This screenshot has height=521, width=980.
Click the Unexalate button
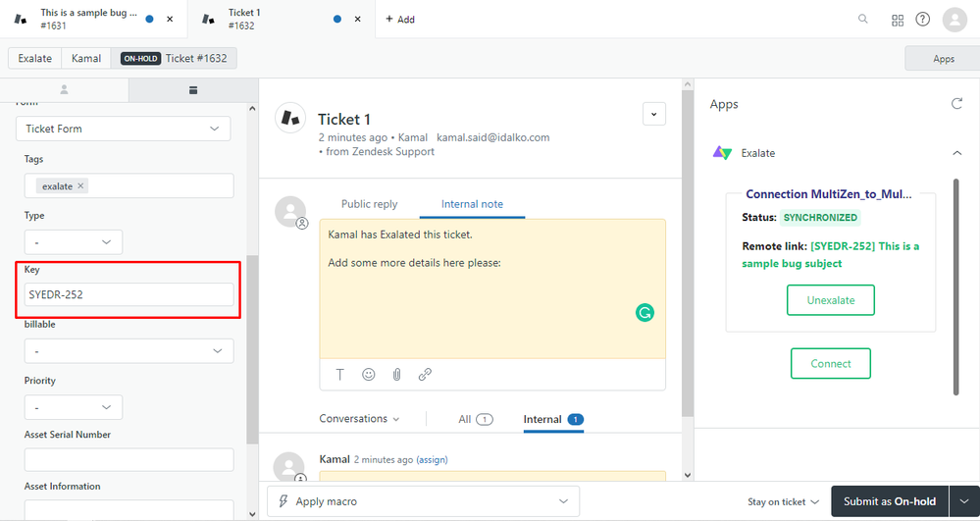pyautogui.click(x=831, y=300)
